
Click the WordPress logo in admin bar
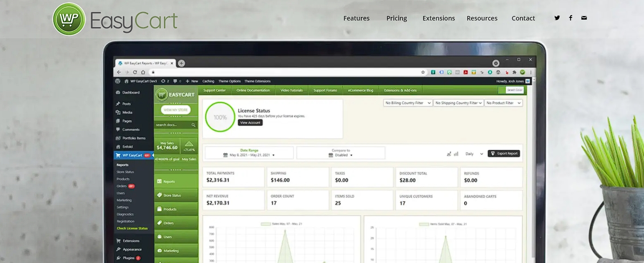(x=118, y=81)
